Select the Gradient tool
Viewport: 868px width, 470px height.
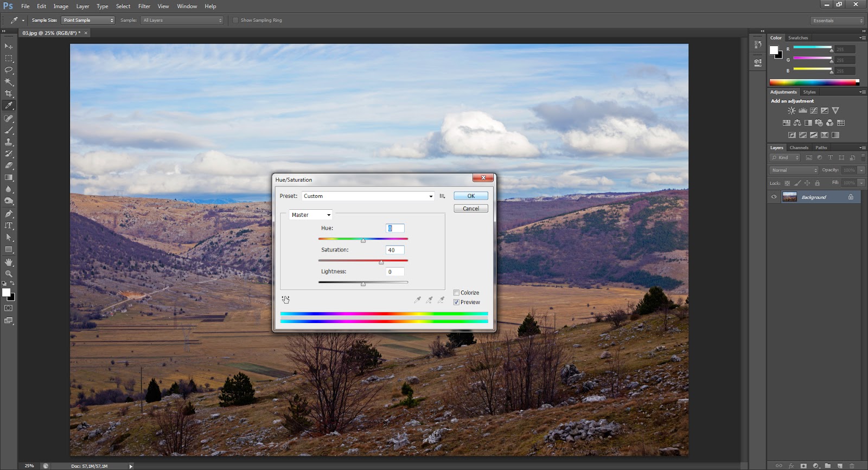point(9,178)
